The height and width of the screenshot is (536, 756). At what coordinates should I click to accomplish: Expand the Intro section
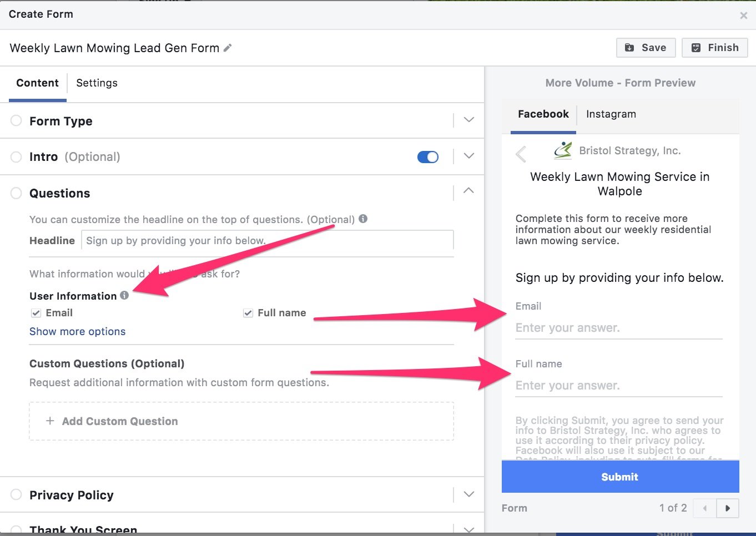[x=469, y=156]
